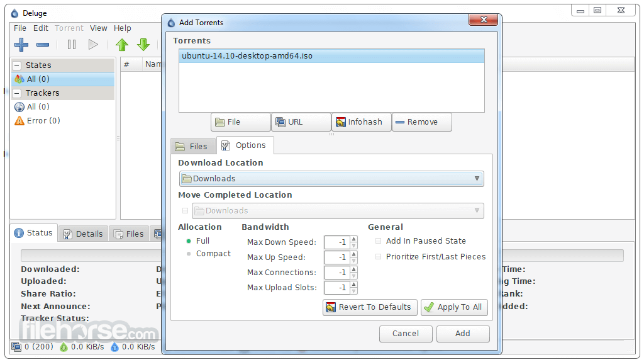
Task: Switch to the Details tab
Action: pos(83,234)
